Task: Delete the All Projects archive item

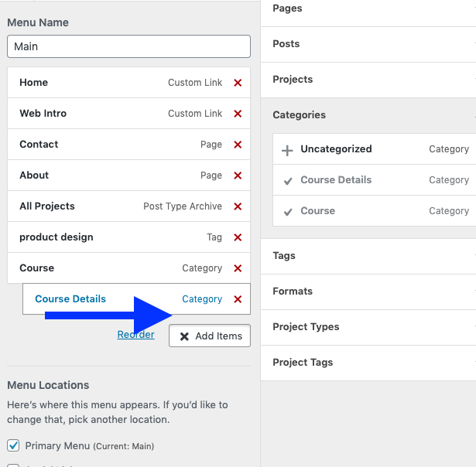Action: click(238, 206)
